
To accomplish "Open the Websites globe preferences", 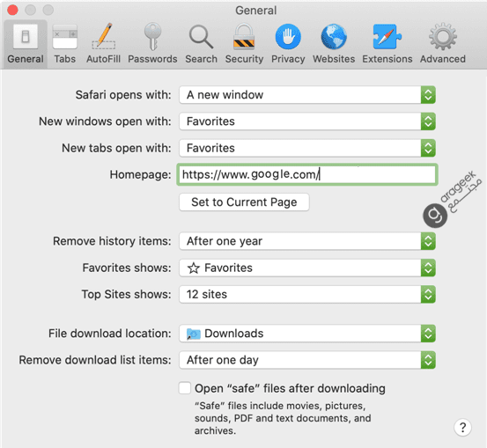I will click(x=334, y=43).
